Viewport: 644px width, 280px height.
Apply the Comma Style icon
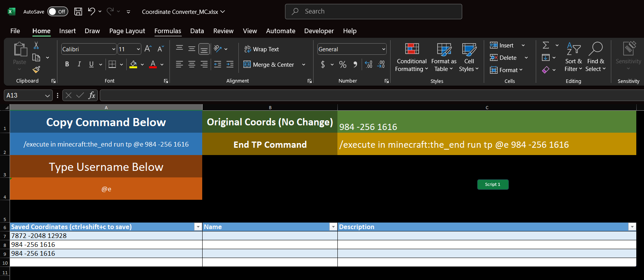pos(355,64)
